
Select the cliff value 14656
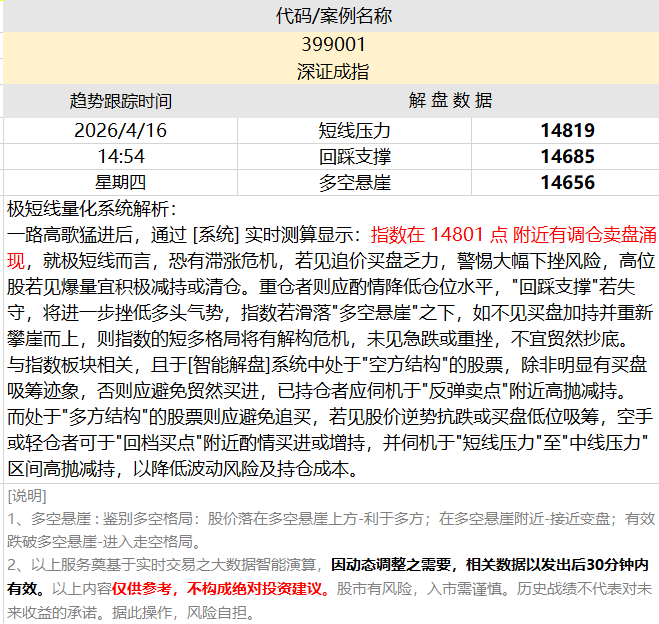tap(566, 182)
